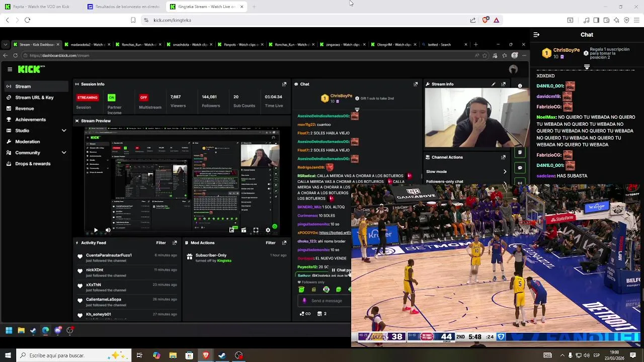Image resolution: width=644 pixels, height=362 pixels.
Task: Open the notification center icon
Action: (x=633, y=355)
